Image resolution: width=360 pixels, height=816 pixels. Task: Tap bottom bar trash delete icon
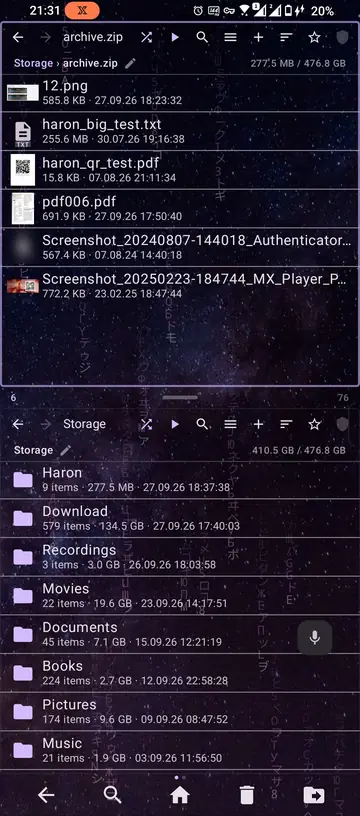coord(247,795)
